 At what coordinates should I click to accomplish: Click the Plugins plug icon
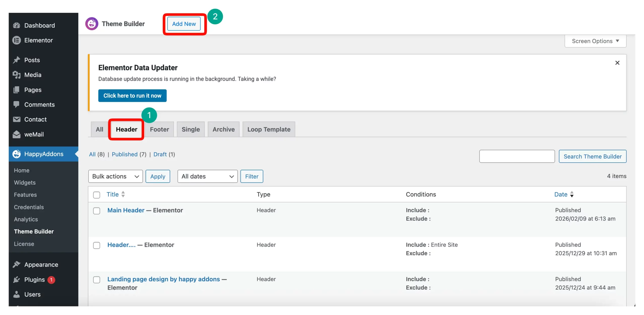point(17,280)
